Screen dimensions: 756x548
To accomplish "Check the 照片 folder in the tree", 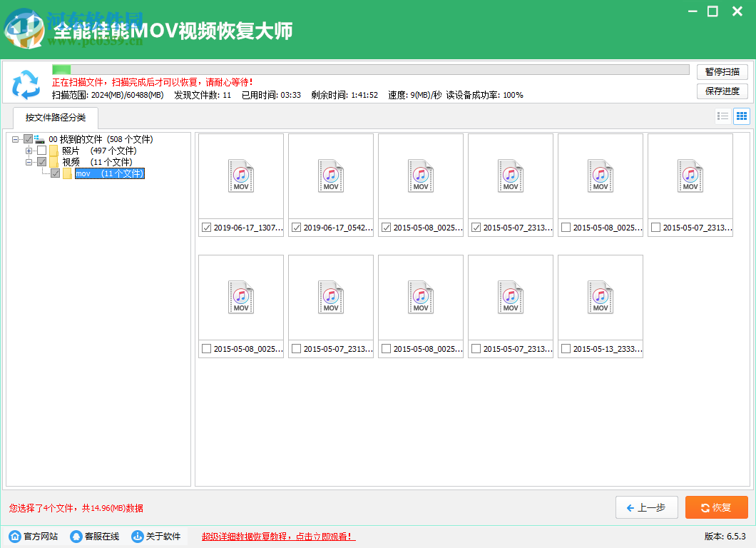I will click(x=41, y=151).
